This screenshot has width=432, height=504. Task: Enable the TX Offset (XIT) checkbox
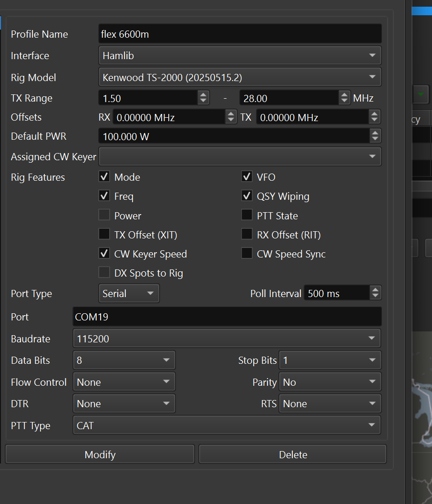point(104,234)
